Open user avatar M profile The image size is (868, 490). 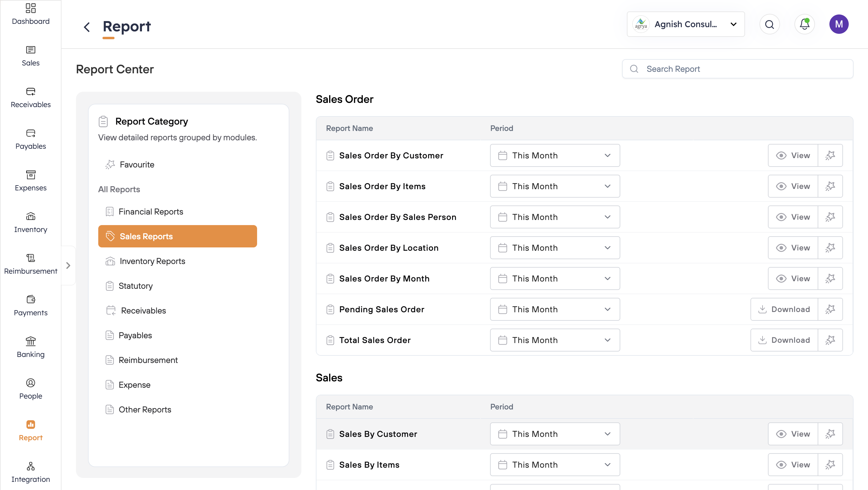pyautogui.click(x=838, y=24)
